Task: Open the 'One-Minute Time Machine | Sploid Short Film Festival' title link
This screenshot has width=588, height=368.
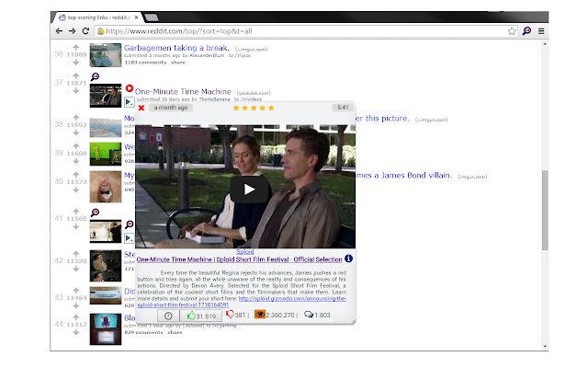Action: click(x=239, y=259)
